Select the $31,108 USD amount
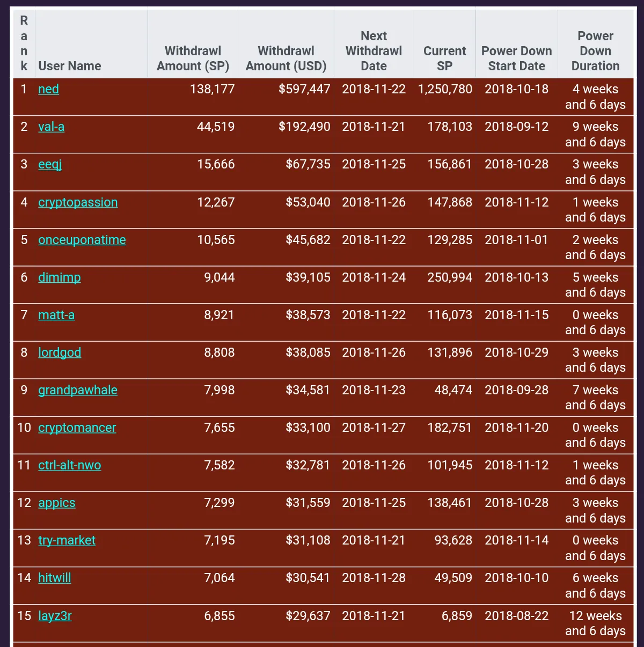Viewport: 644px width, 647px height. coord(308,541)
